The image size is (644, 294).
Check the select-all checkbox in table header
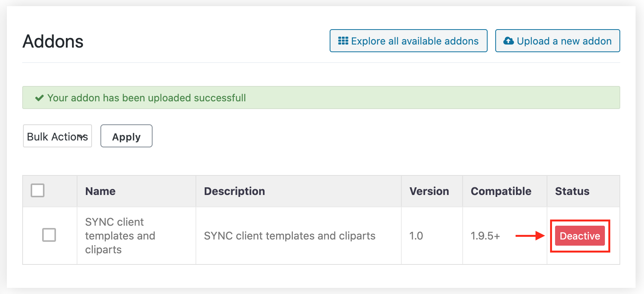(38, 190)
